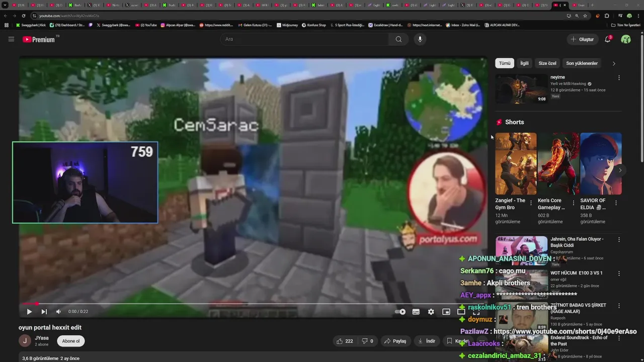Viewport: 644px width, 362px height.
Task: Select the Tümü filter chip
Action: [505, 63]
